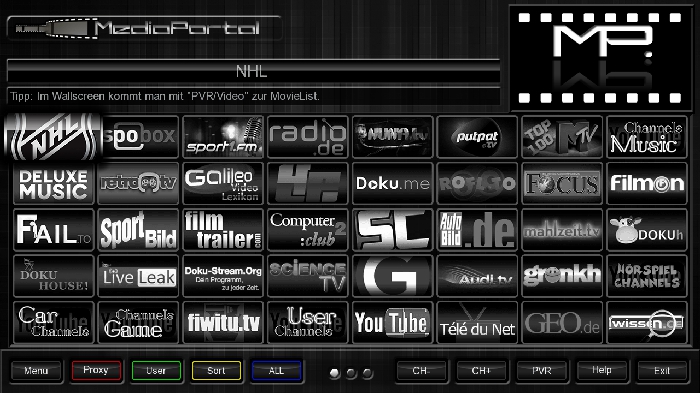
Task: Click the green User button
Action: click(x=156, y=370)
